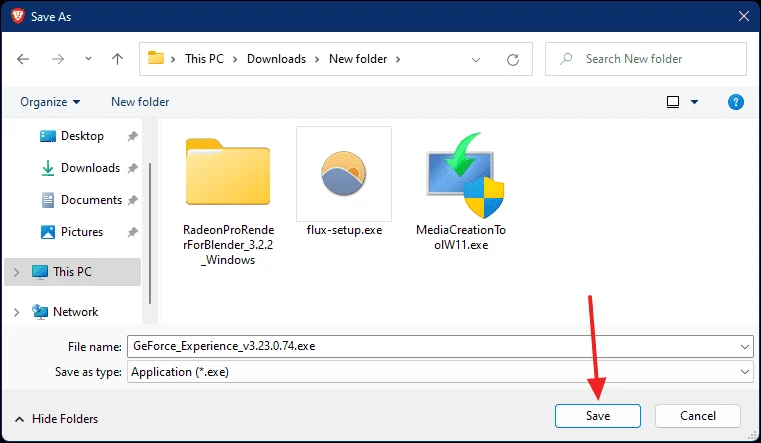Screen dimensions: 761x443
Task: Click the Brave icon in title bar
Action: point(18,16)
